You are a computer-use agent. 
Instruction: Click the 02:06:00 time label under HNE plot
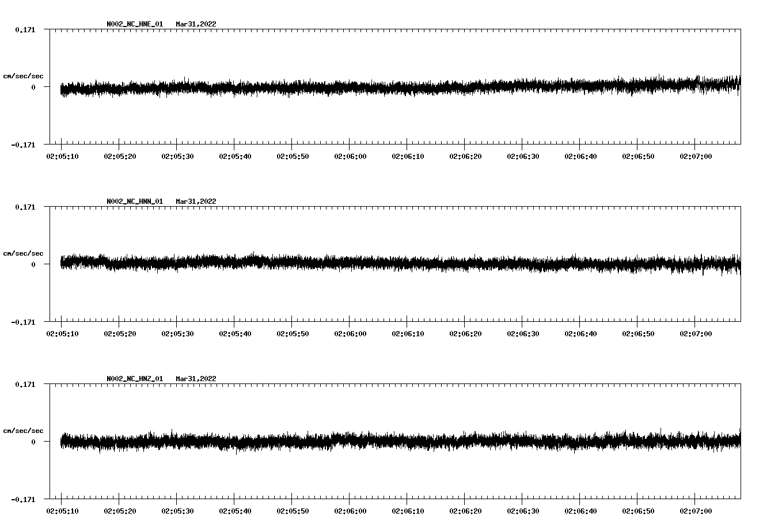tap(350, 156)
